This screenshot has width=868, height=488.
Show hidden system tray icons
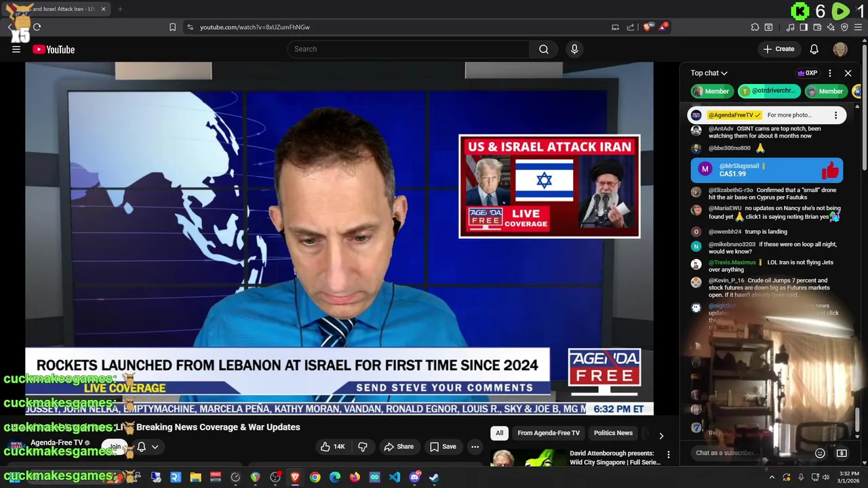[x=772, y=477]
